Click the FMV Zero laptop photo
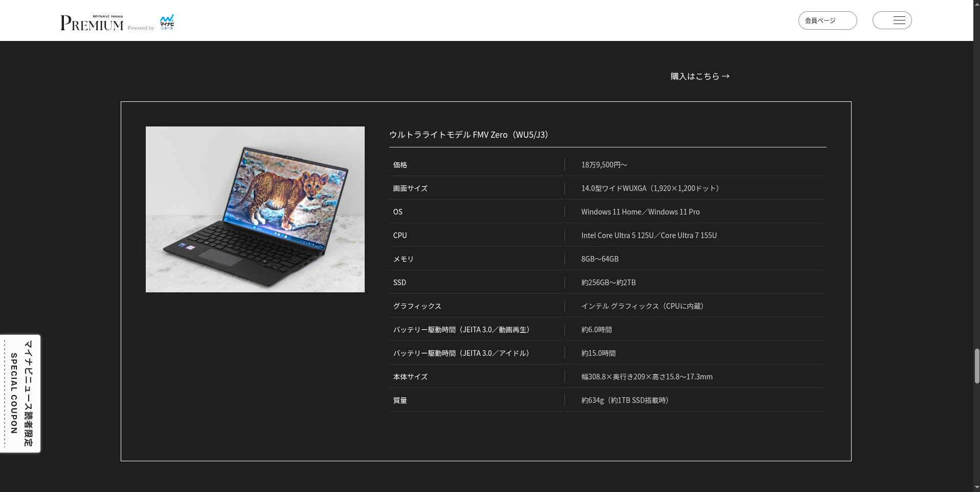This screenshot has height=492, width=980. [255, 209]
